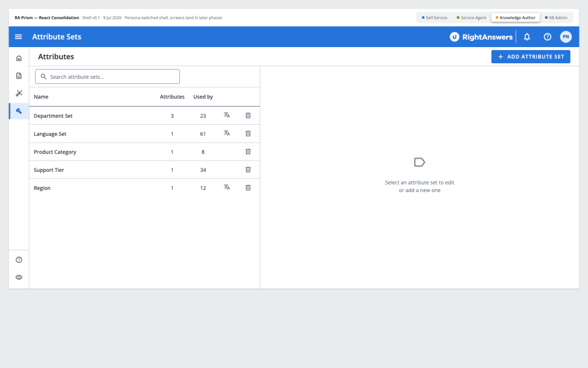
Task: Select the Language Set name
Action: point(50,134)
